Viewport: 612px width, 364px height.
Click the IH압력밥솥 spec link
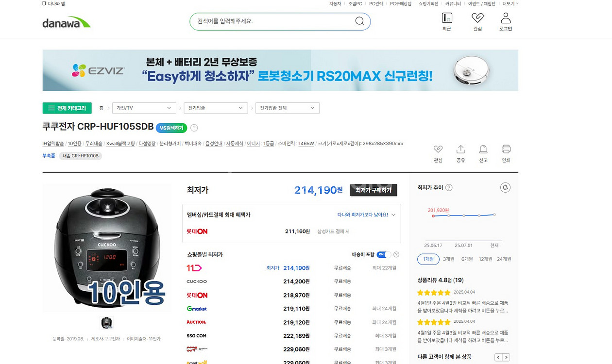(53, 144)
